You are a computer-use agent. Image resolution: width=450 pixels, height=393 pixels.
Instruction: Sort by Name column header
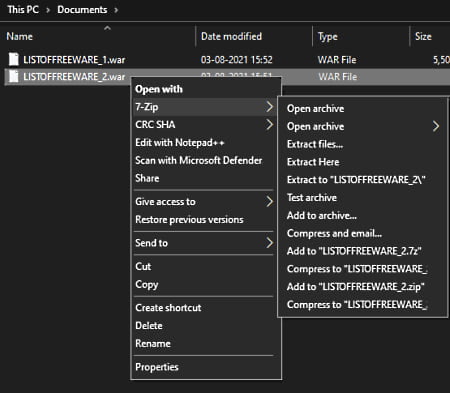tap(19, 36)
